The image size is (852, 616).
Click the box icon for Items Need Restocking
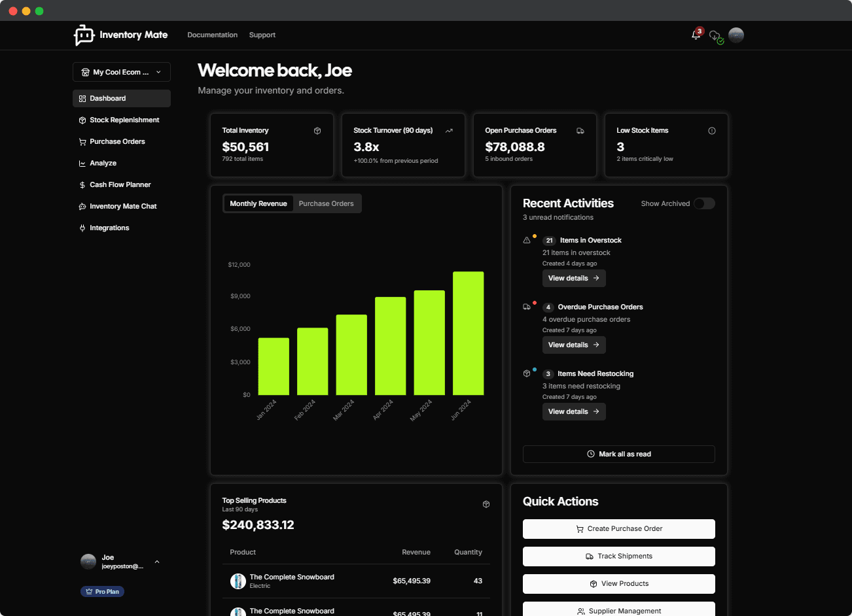click(x=527, y=373)
